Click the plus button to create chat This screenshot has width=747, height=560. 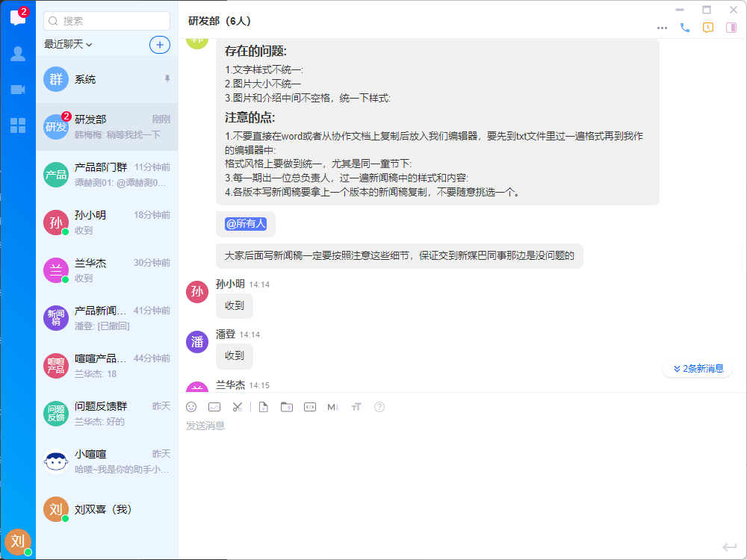[x=160, y=45]
